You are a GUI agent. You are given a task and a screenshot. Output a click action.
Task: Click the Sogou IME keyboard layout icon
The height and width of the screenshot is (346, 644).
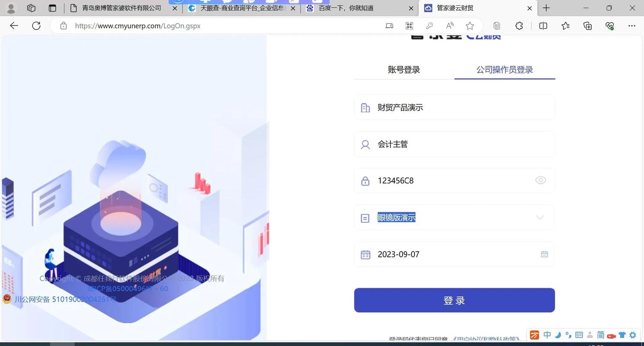(x=579, y=335)
